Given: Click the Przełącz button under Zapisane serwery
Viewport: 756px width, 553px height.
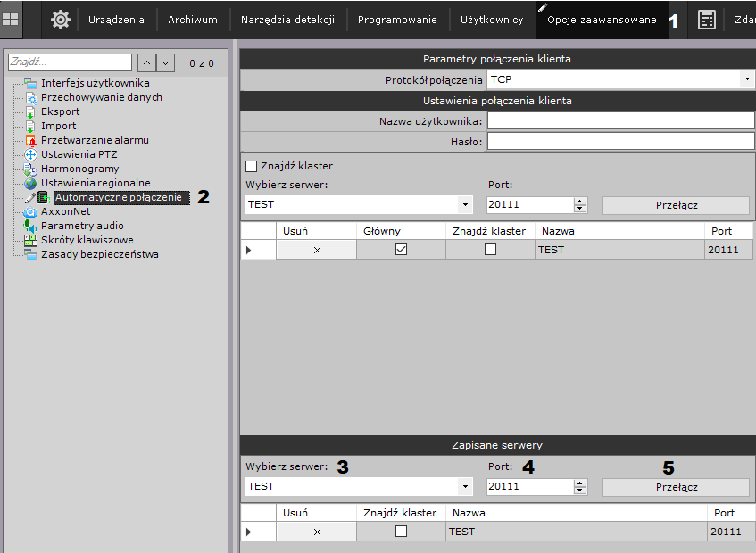Looking at the screenshot, I should pyautogui.click(x=676, y=487).
